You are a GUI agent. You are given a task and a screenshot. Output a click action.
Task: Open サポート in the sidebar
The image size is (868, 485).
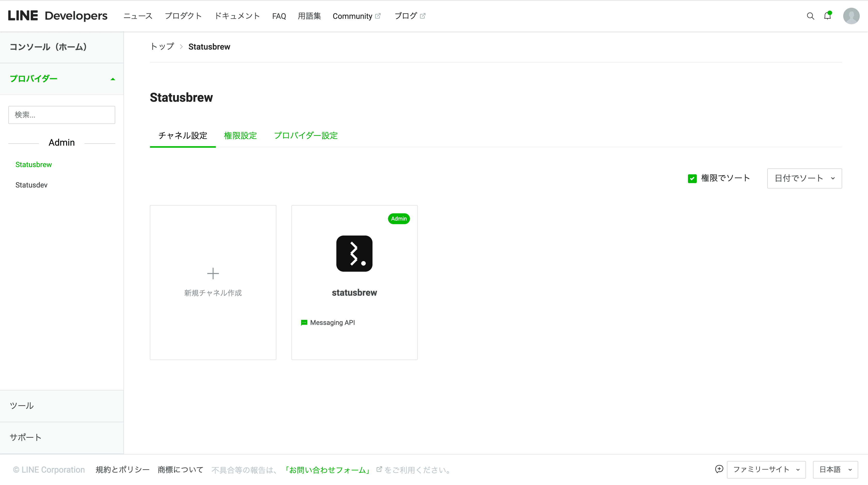pos(62,437)
